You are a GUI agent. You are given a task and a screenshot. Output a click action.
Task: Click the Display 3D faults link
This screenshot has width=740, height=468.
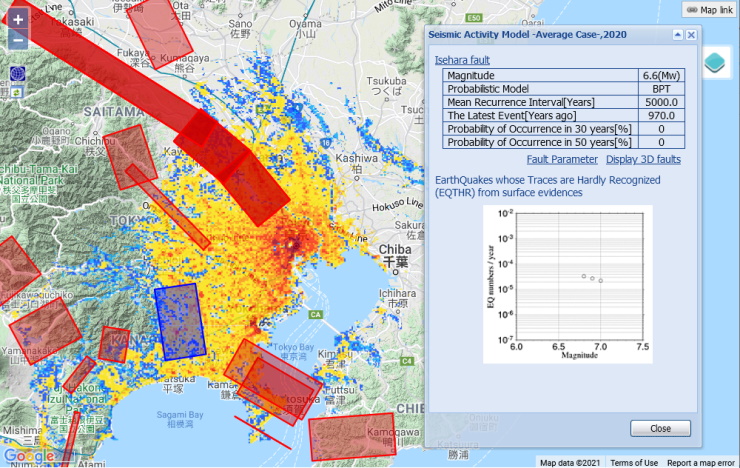pos(643,159)
